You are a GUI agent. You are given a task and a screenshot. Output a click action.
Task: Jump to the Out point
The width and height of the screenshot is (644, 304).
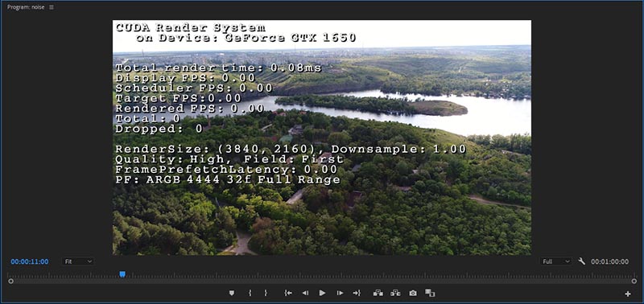tap(357, 293)
